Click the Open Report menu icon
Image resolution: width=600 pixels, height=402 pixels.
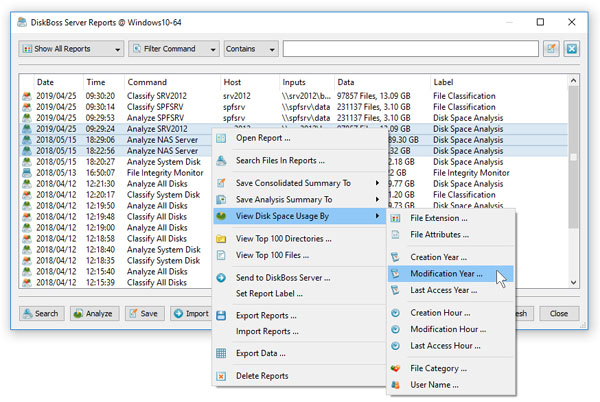click(221, 138)
